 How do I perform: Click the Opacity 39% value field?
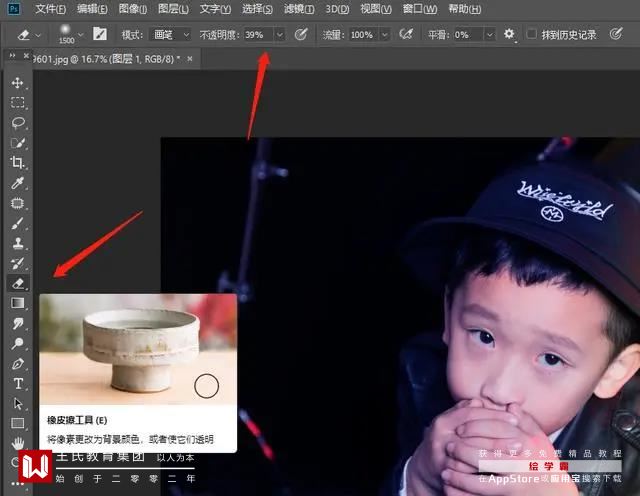coord(258,35)
